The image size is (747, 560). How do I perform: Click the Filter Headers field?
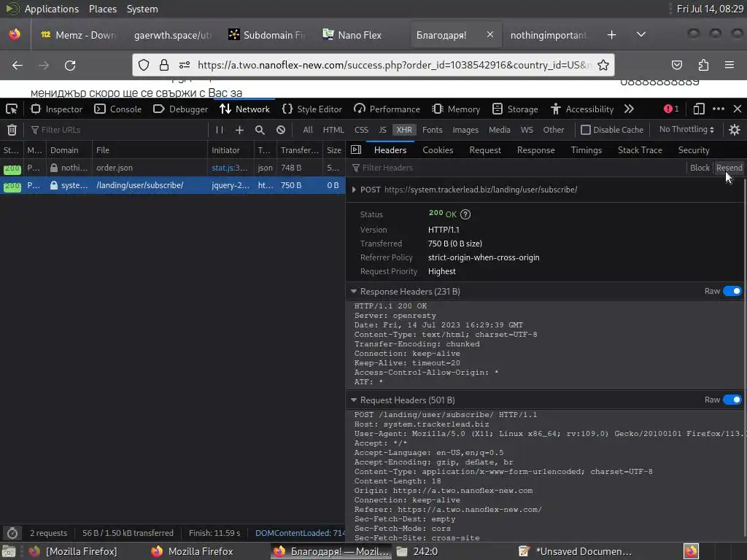click(x=517, y=168)
